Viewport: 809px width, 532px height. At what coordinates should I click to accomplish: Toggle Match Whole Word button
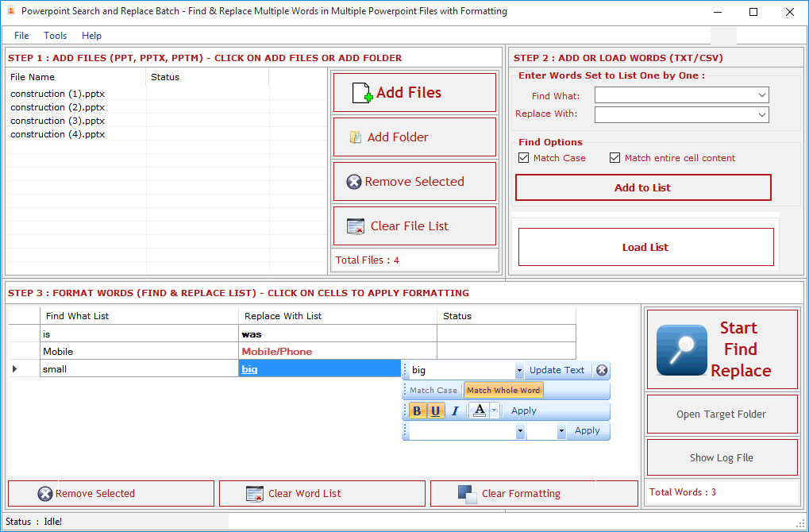(x=503, y=390)
